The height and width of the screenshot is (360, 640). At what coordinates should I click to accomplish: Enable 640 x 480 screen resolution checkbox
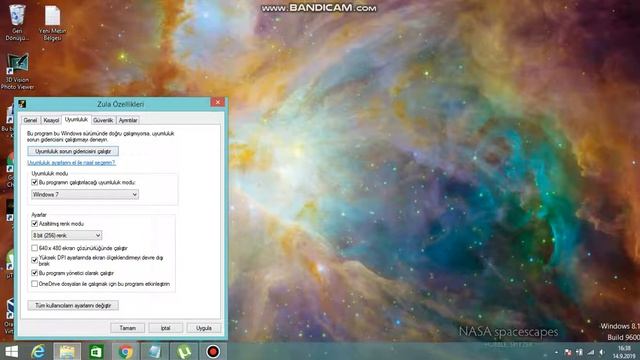click(x=35, y=248)
